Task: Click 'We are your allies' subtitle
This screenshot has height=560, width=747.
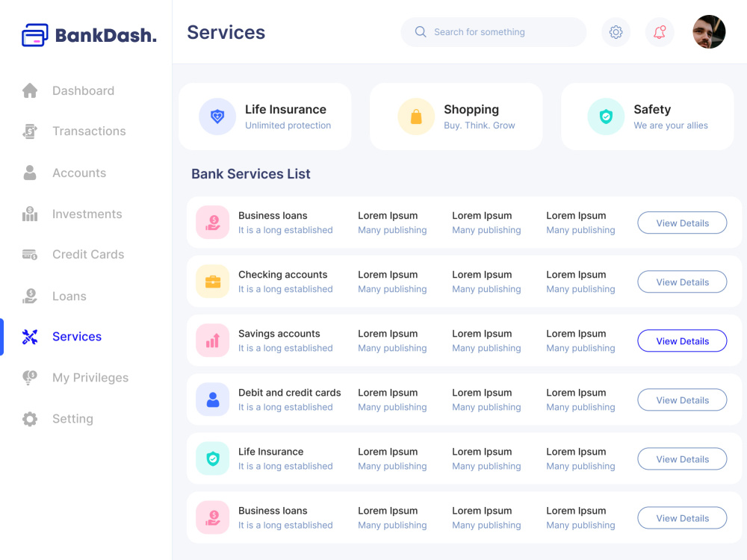Action: 671,125
